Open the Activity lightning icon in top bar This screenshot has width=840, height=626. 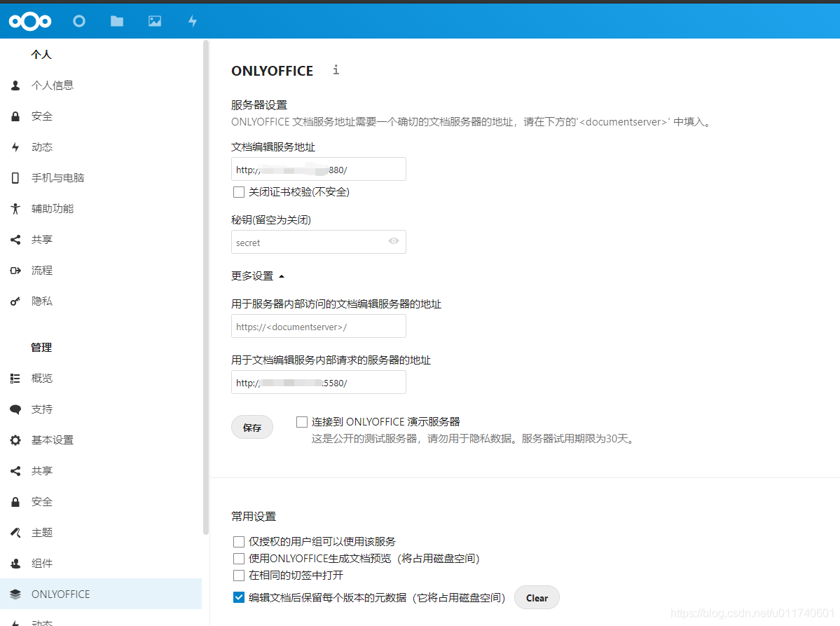193,21
